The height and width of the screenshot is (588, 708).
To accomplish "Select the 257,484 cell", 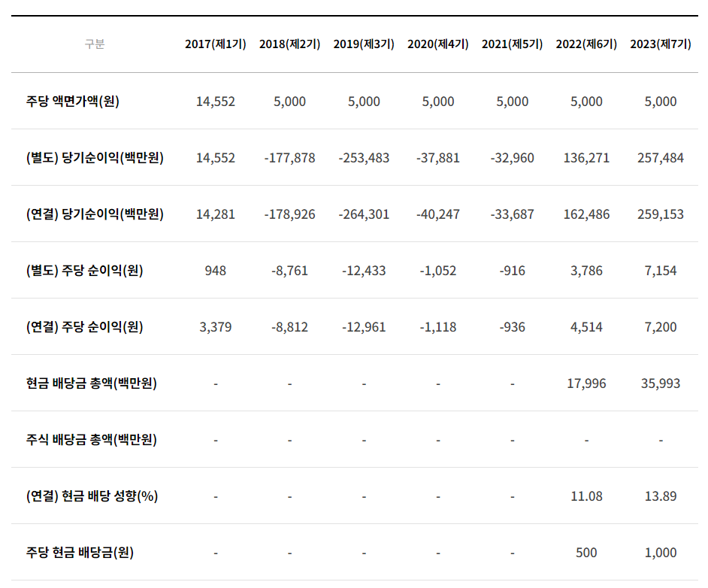I will (661, 158).
